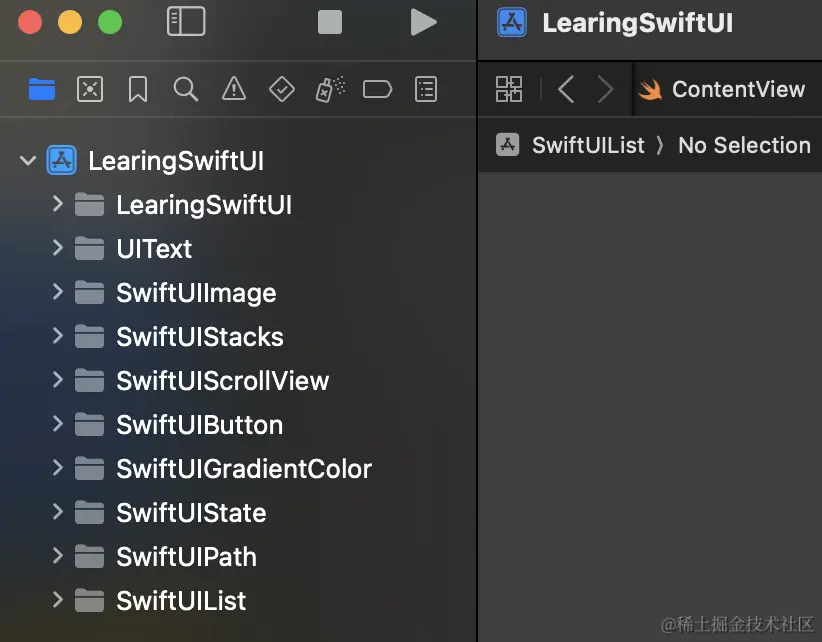Open the Bookmark navigator
The width and height of the screenshot is (822, 642).
click(138, 89)
